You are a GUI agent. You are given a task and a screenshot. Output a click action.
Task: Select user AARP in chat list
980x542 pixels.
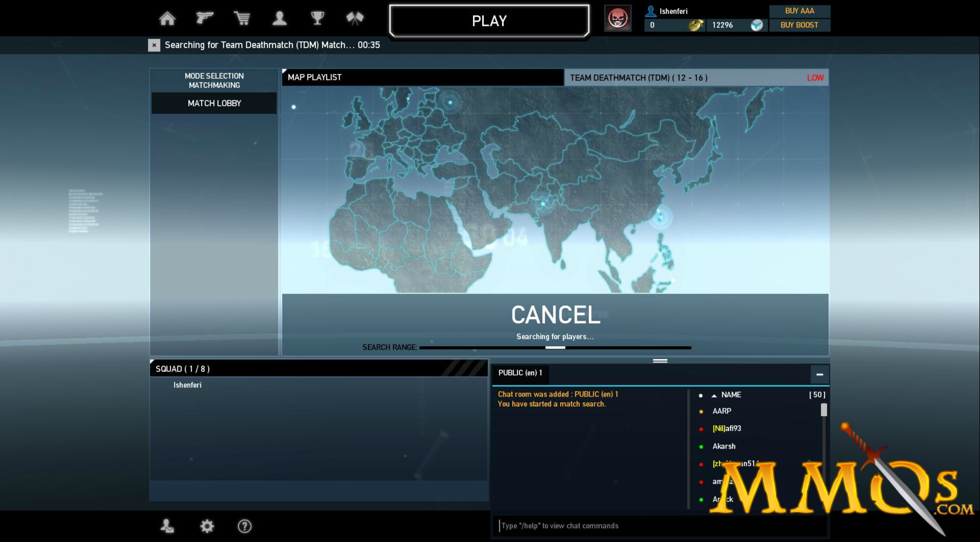click(721, 411)
